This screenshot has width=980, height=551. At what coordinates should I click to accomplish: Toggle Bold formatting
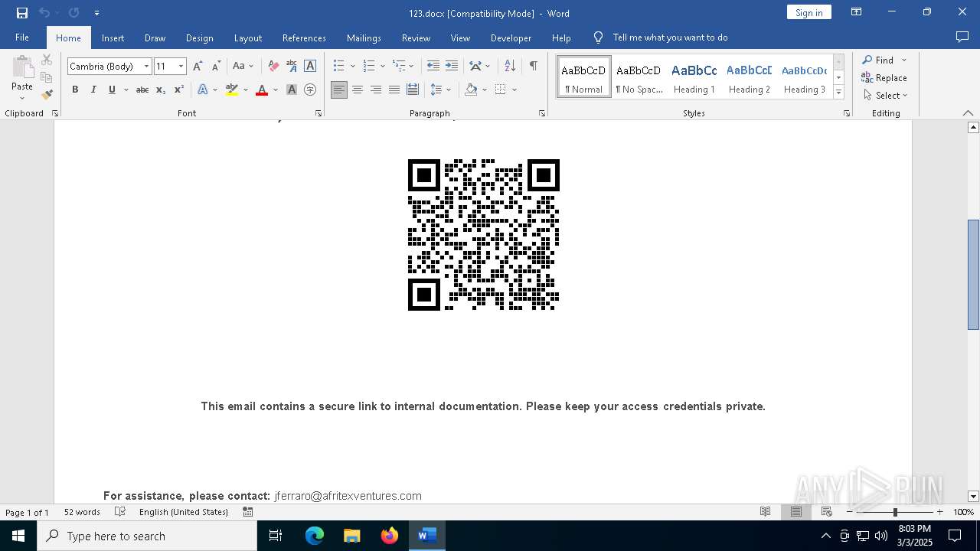(75, 90)
